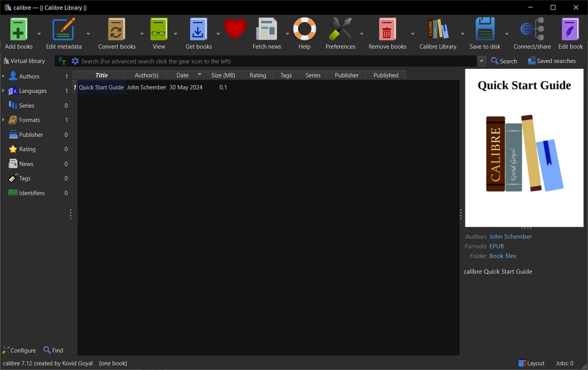Click in the search input field
This screenshot has height=370, width=588.
pyautogui.click(x=278, y=61)
